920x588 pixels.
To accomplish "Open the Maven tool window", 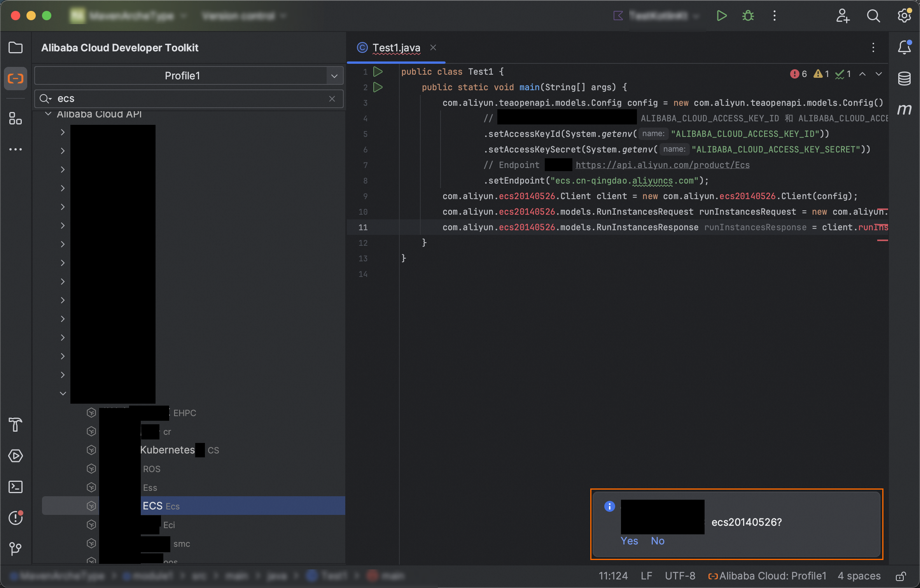I will pyautogui.click(x=904, y=109).
